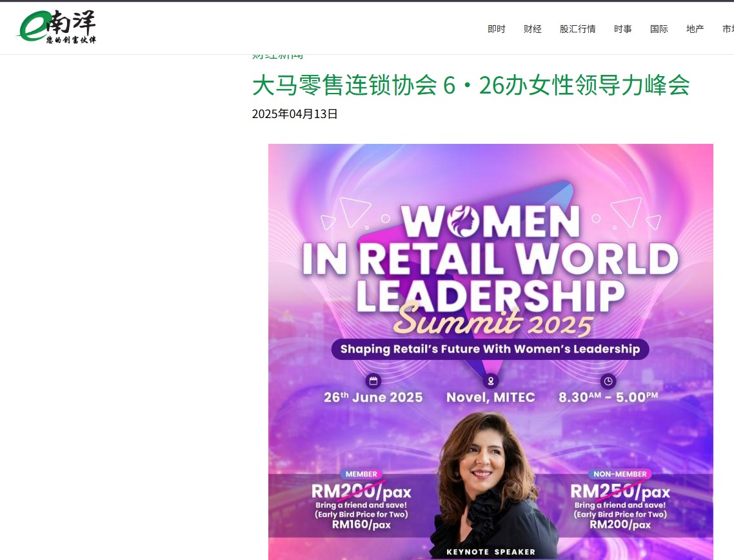
Task: Go to 股汇行情 in the top navigation
Action: pos(577,29)
